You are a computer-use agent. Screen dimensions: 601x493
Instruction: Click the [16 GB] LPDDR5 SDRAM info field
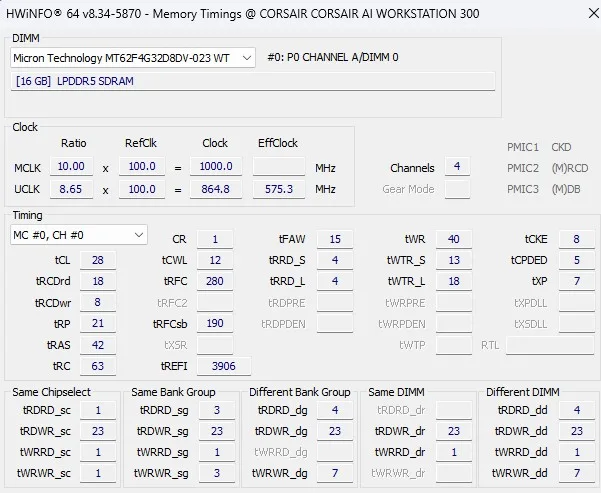point(253,81)
